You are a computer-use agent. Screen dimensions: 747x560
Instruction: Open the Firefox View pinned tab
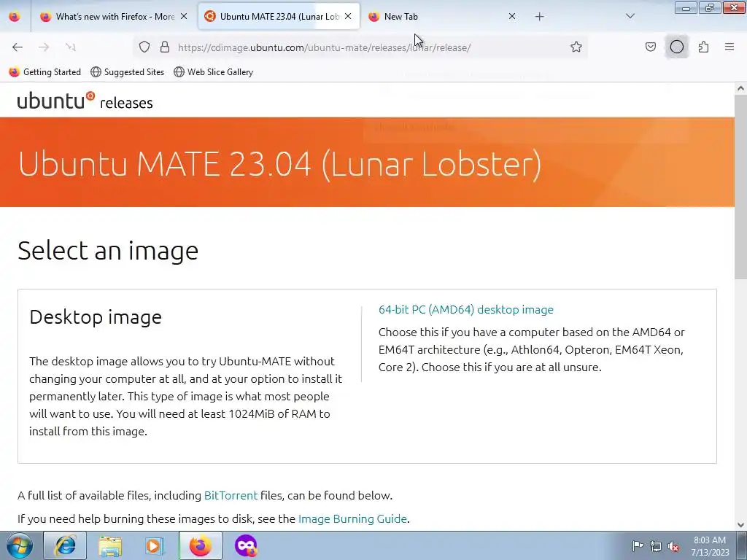[15, 17]
